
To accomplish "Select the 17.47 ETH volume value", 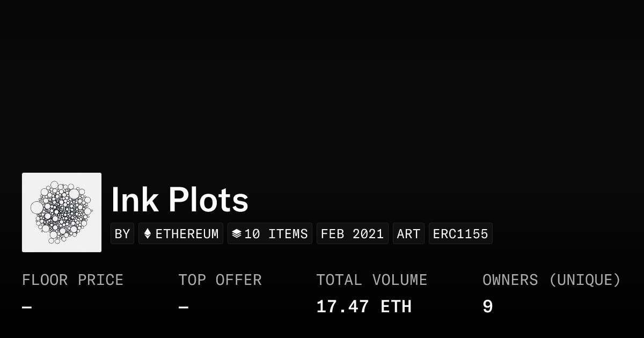I will click(364, 307).
